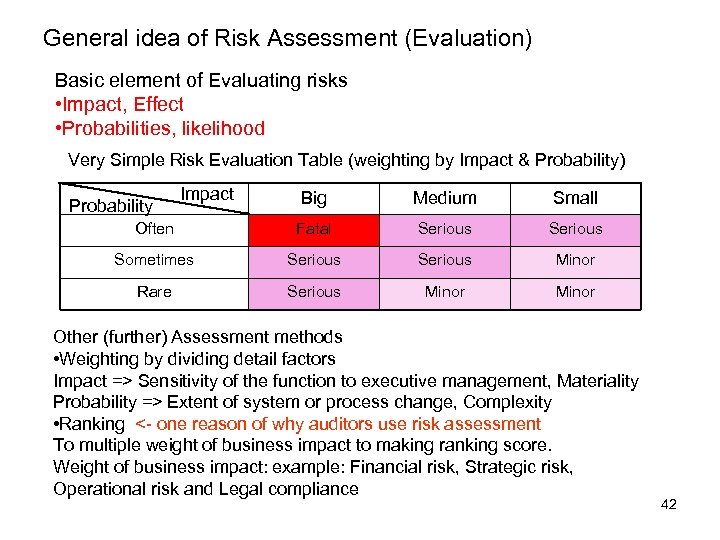Select the Medium column header
This screenshot has height=540, width=720.
[x=444, y=198]
